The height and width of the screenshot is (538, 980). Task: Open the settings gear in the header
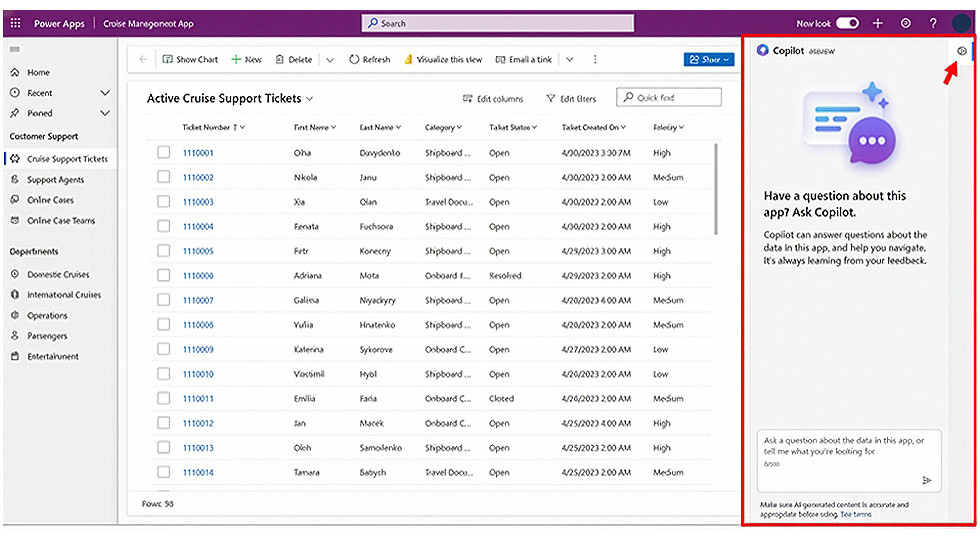pos(905,23)
